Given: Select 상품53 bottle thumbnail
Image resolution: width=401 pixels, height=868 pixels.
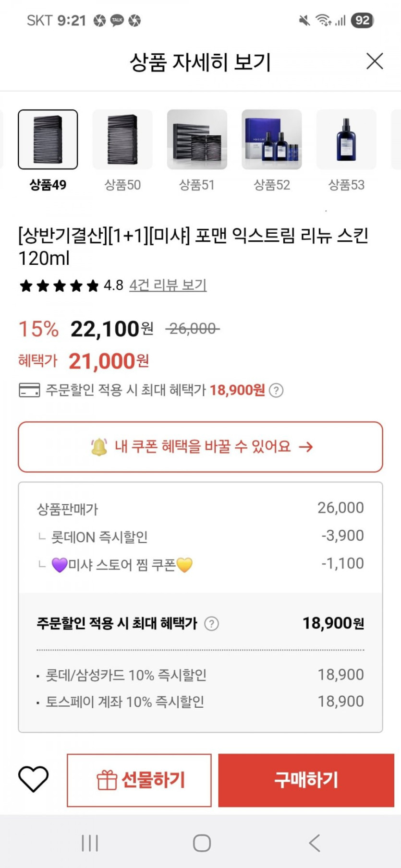Looking at the screenshot, I should click(346, 140).
